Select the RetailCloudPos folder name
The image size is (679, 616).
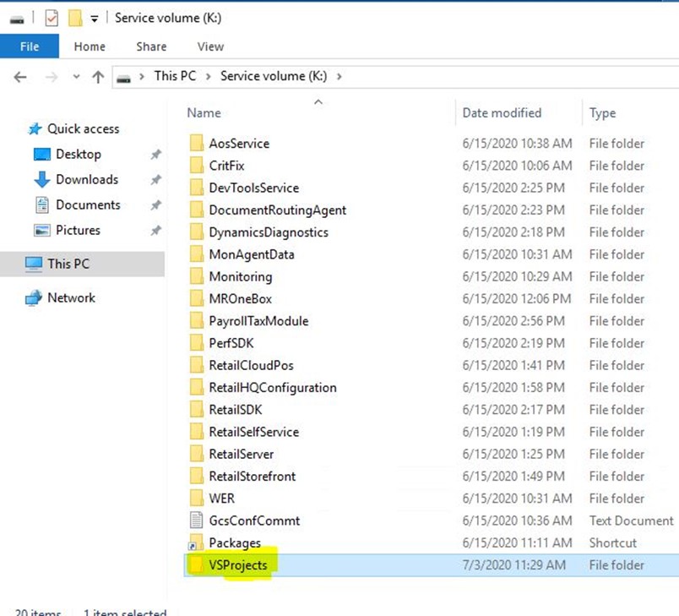pos(251,365)
